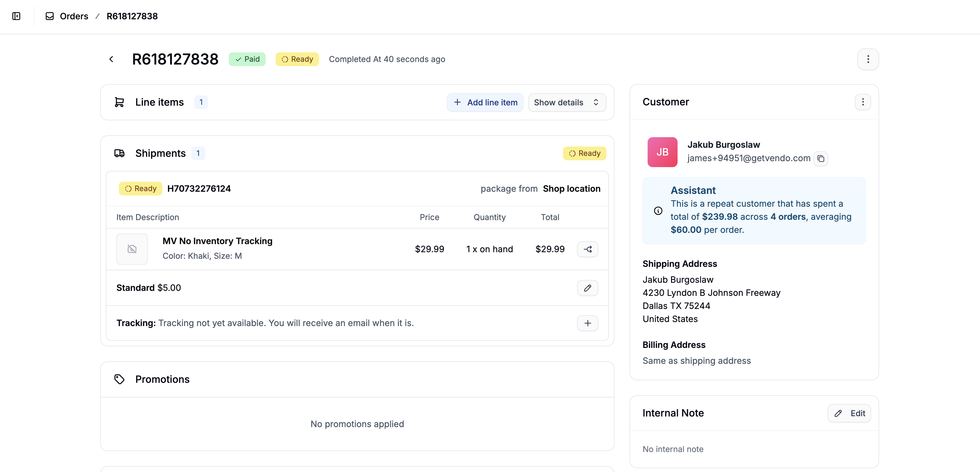Click the Add line item button
980x472 pixels.
485,102
